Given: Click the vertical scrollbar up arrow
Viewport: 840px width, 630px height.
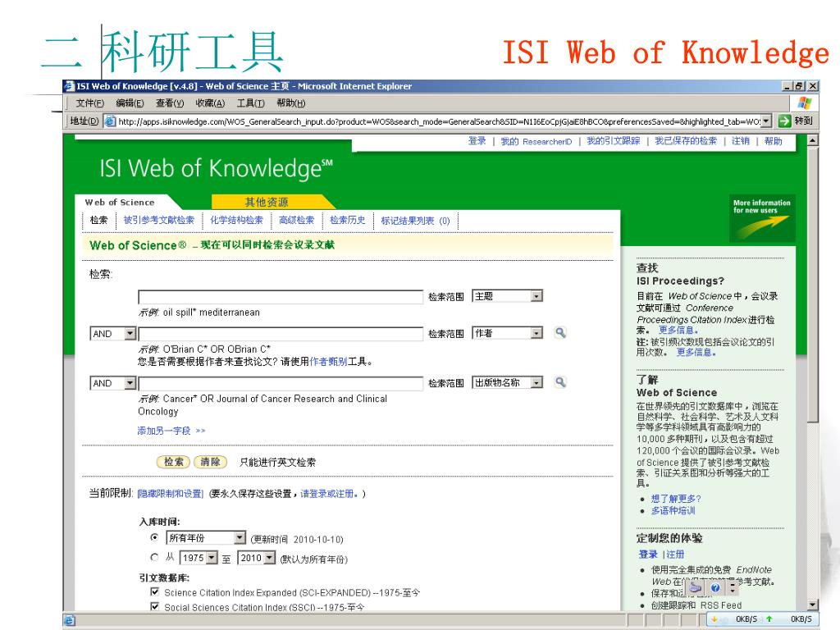Looking at the screenshot, I should (812, 140).
